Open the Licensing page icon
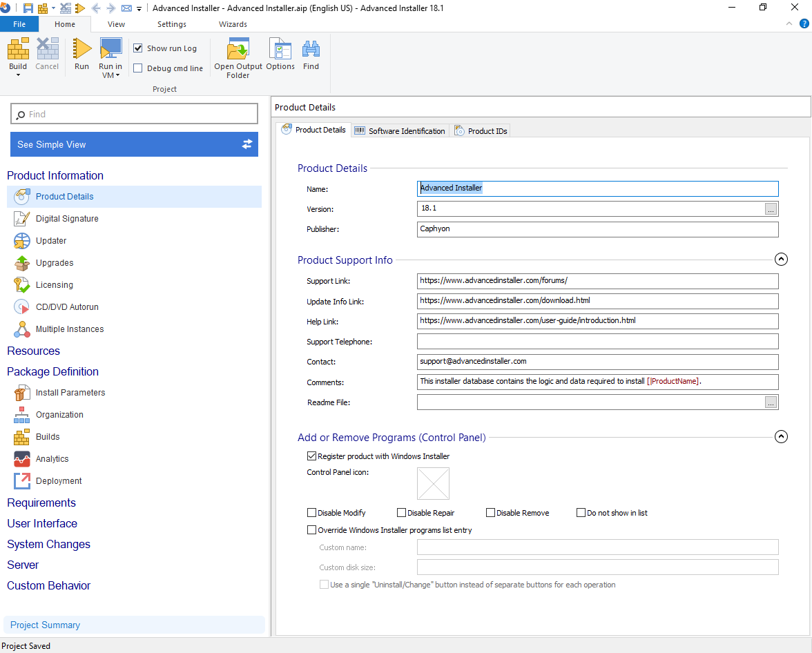The height and width of the screenshot is (653, 812). [x=21, y=284]
